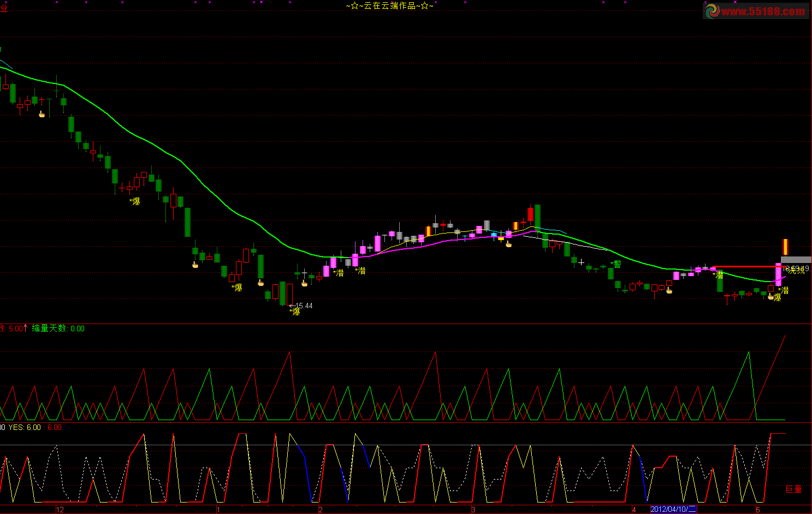This screenshot has width=812, height=514.
Task: Click month marker 1 on the time axis
Action: pos(218,510)
